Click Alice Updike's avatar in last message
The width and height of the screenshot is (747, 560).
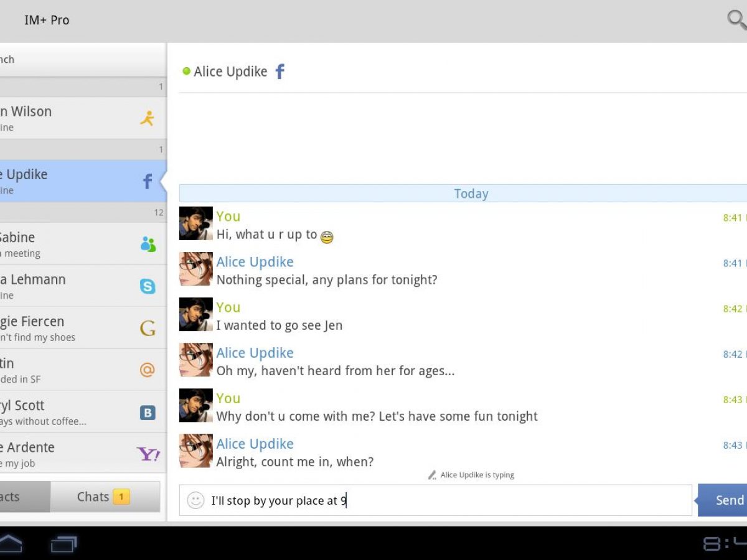pos(196,451)
